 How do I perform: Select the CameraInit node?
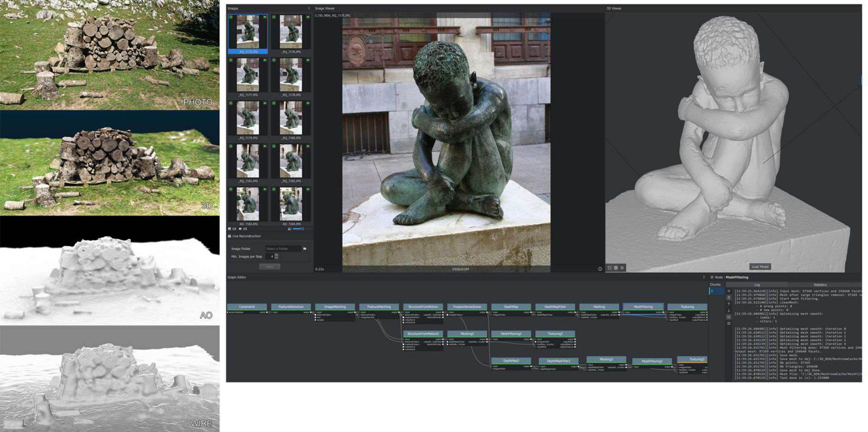(247, 307)
